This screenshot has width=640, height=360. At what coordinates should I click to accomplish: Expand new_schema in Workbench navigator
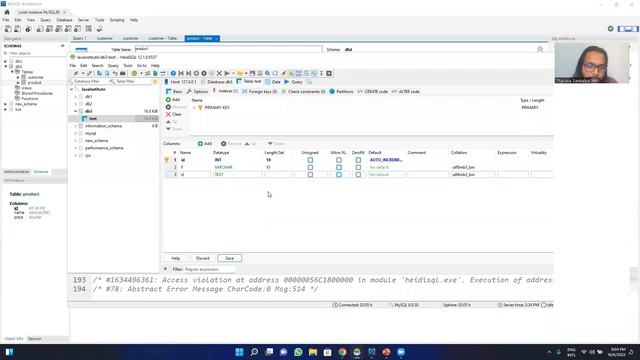(6, 104)
